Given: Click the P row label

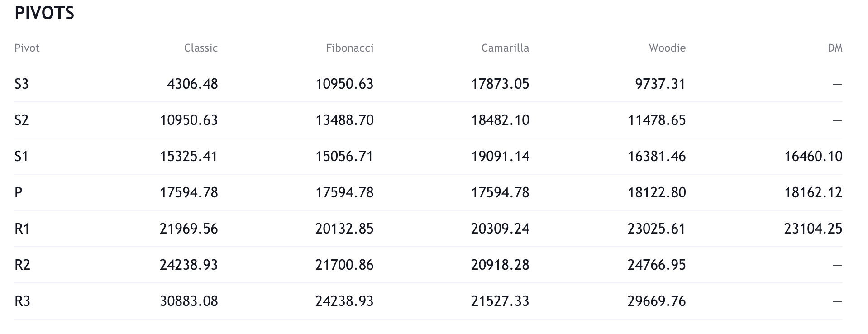Looking at the screenshot, I should click(19, 192).
